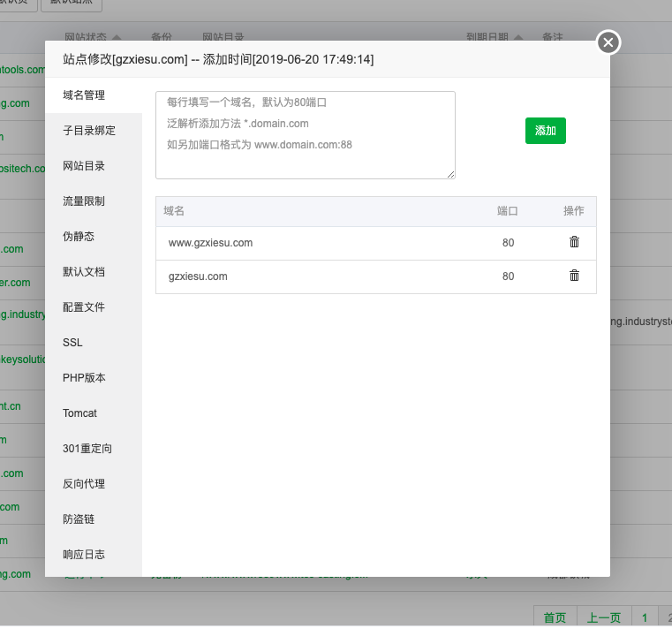Open the 配置文件 tab
This screenshot has width=672, height=636.
point(84,307)
